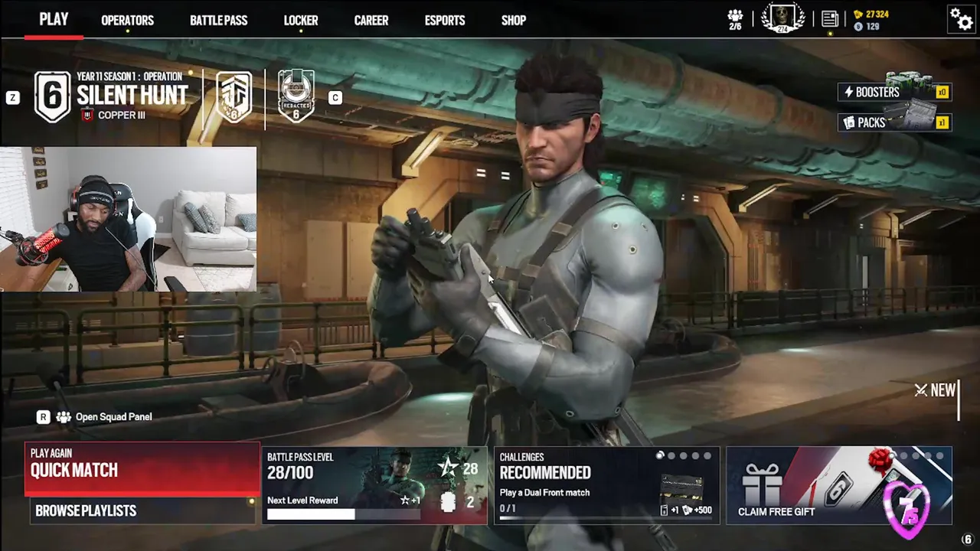Click the circled 6 icon at bottom corner
This screenshot has height=551, width=980.
click(968, 540)
